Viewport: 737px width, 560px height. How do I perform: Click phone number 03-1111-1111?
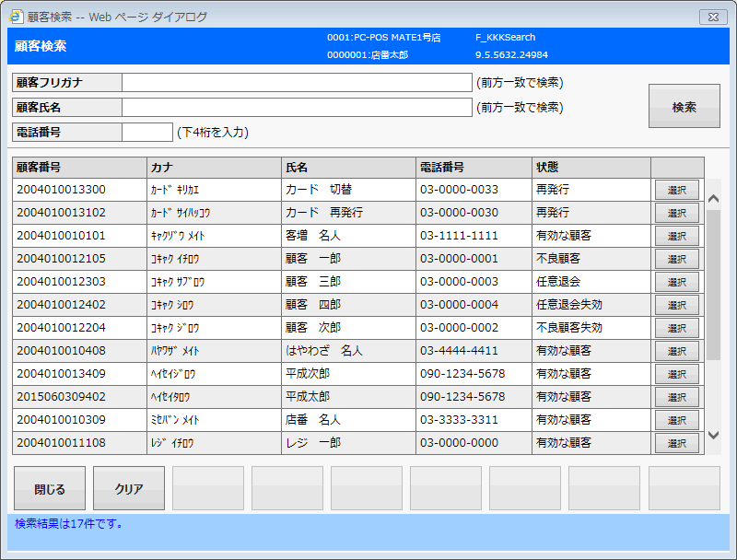[x=459, y=236]
